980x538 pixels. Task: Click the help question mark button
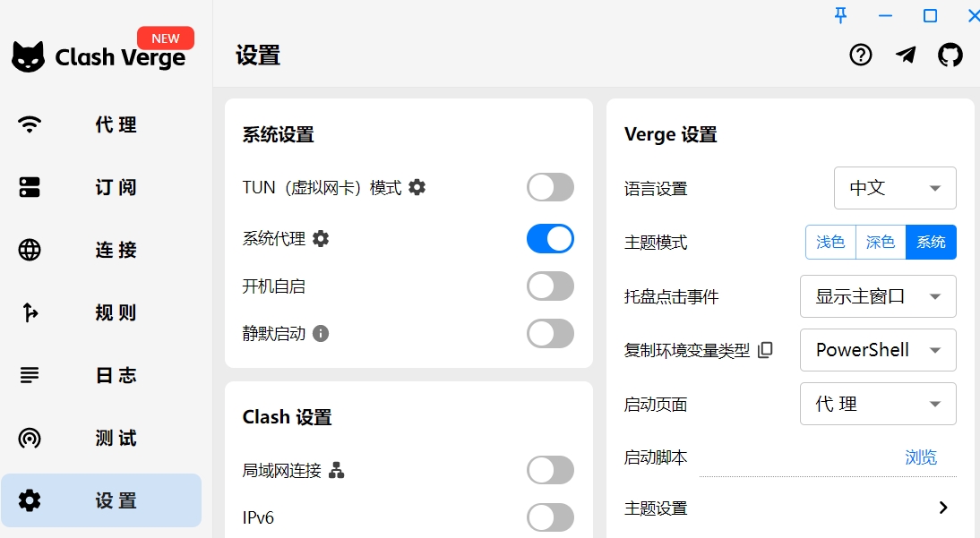pos(860,55)
